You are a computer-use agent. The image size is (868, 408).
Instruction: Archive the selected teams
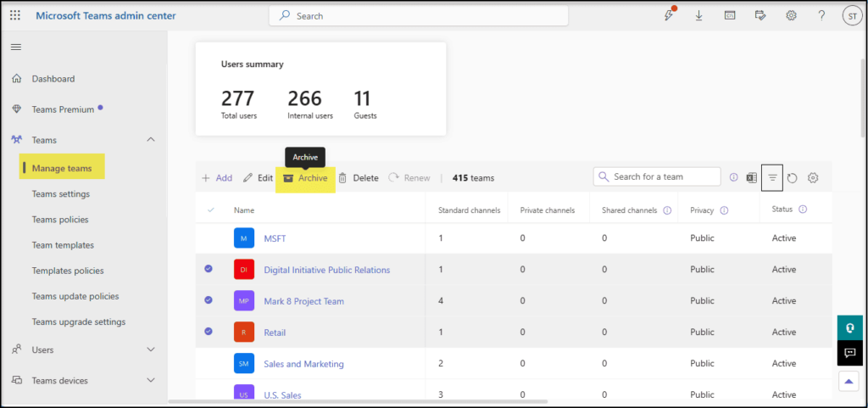305,177
